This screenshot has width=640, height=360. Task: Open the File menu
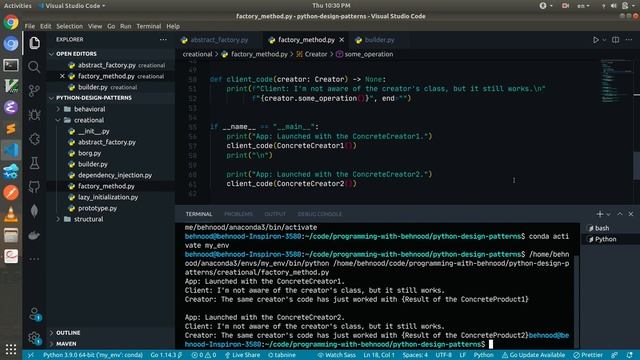[30, 26]
